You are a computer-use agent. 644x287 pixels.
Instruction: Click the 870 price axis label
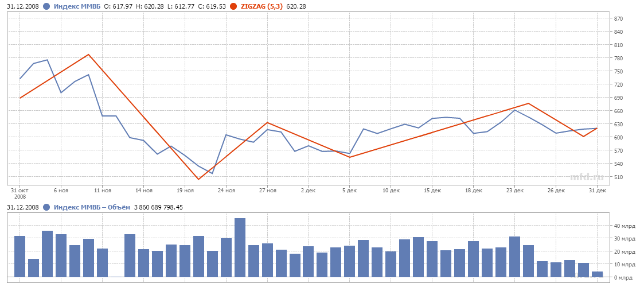click(x=618, y=19)
